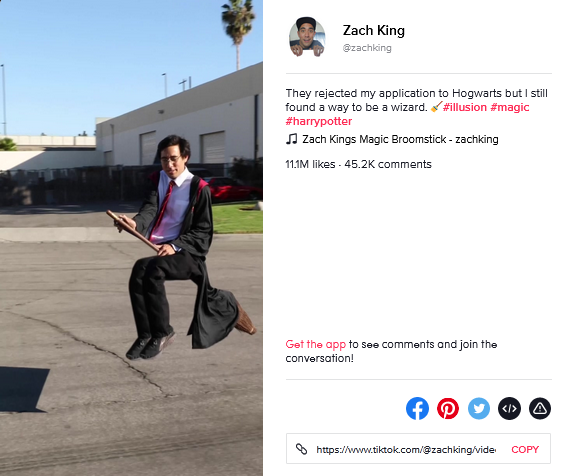The width and height of the screenshot is (567, 476).
Task: Click the broomstick video to play
Action: coord(131,238)
